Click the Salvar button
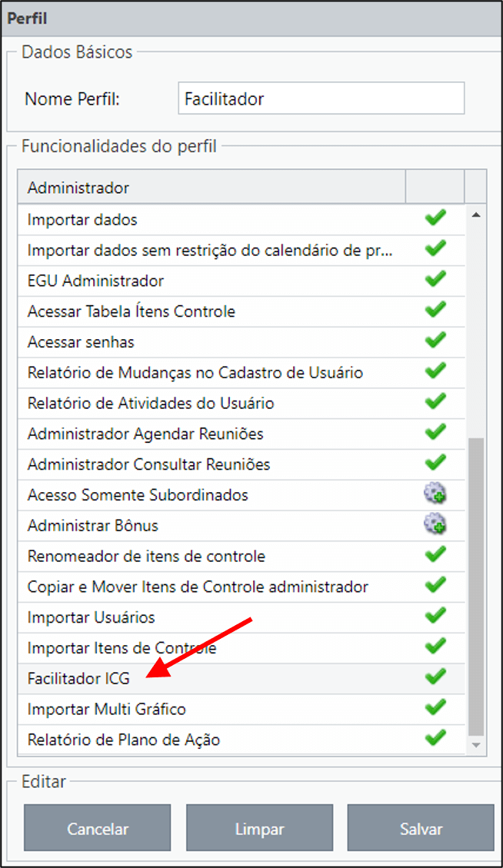 click(421, 827)
